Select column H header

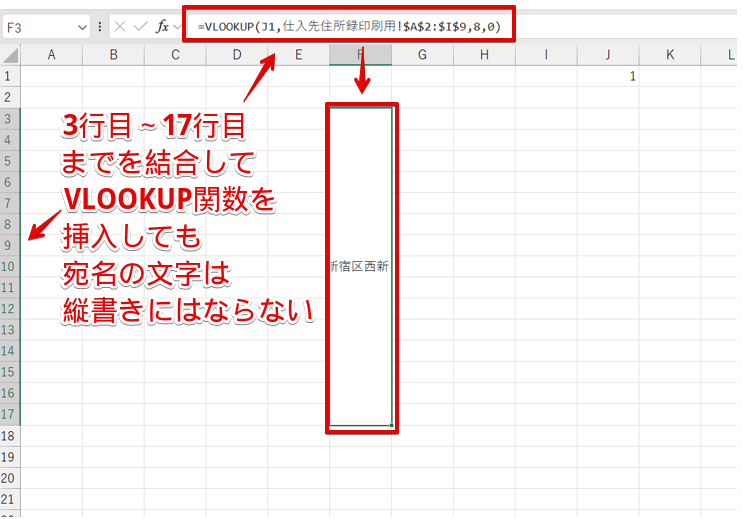pos(484,55)
